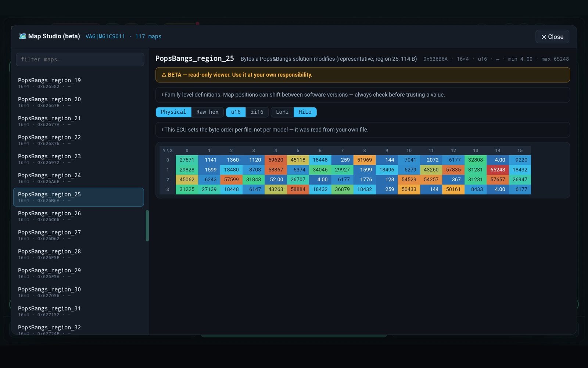The width and height of the screenshot is (588, 368).
Task: Set byte order to HiLo
Action: (x=305, y=112)
